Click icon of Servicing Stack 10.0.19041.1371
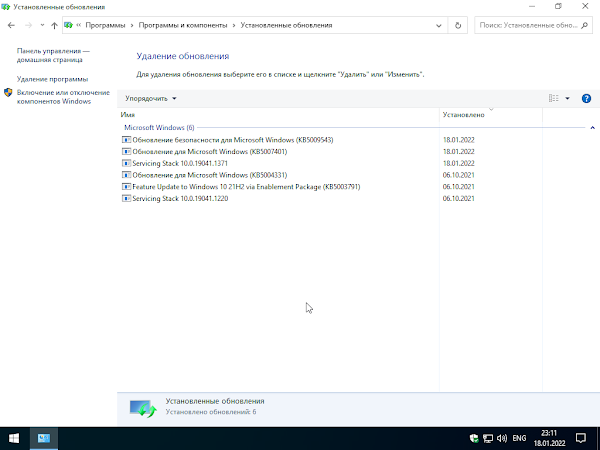This screenshot has width=600, height=450. pos(126,163)
